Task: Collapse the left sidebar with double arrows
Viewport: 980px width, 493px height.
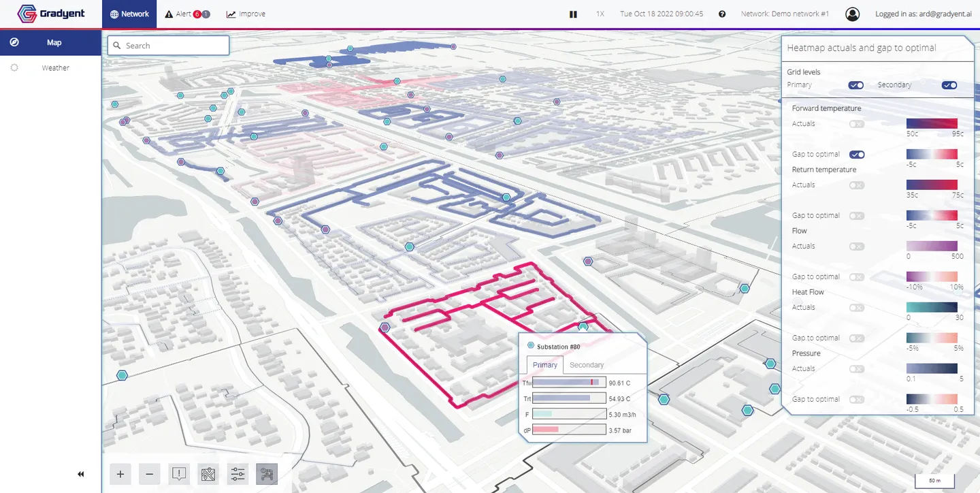Action: [81, 475]
